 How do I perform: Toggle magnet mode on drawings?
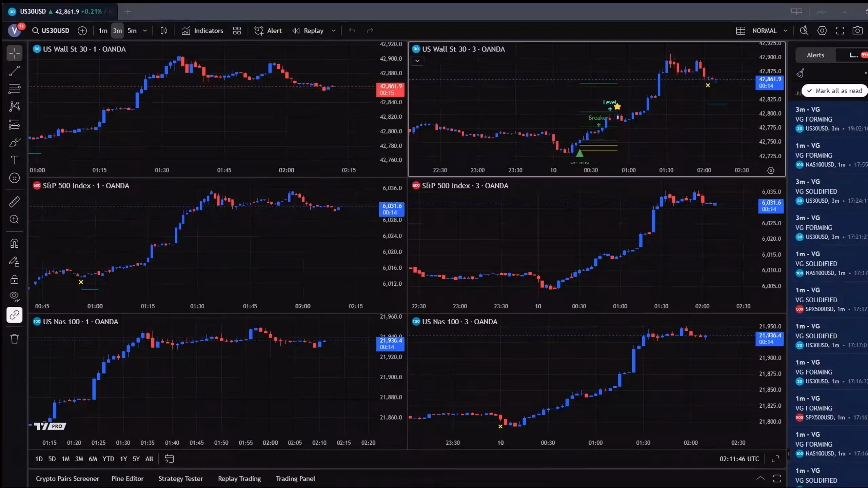(x=14, y=243)
